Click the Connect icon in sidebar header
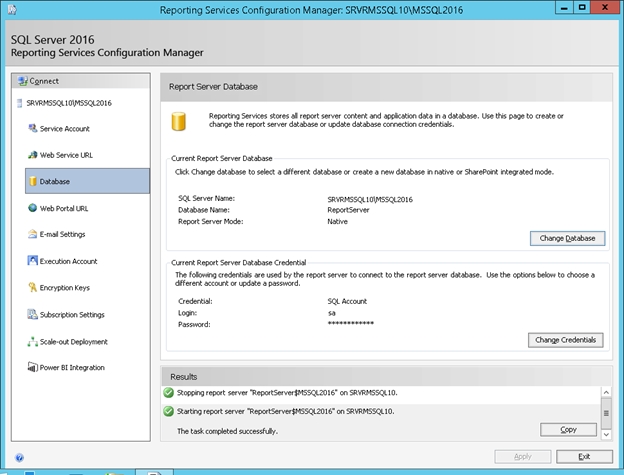 point(23,81)
